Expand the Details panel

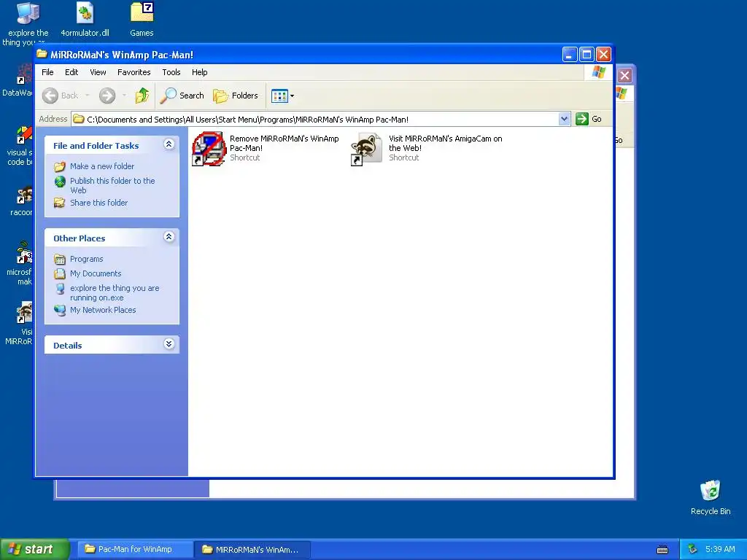click(x=169, y=344)
